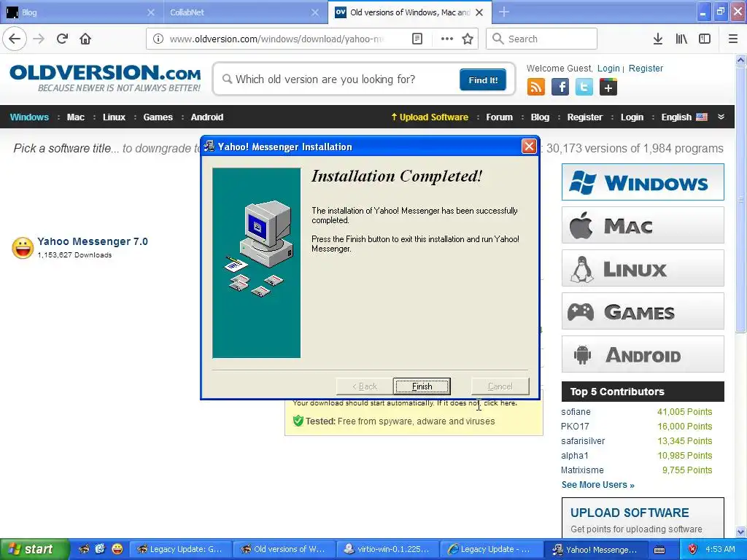The height and width of the screenshot is (560, 747).
Task: Click the browser forward arrow
Action: click(x=39, y=39)
